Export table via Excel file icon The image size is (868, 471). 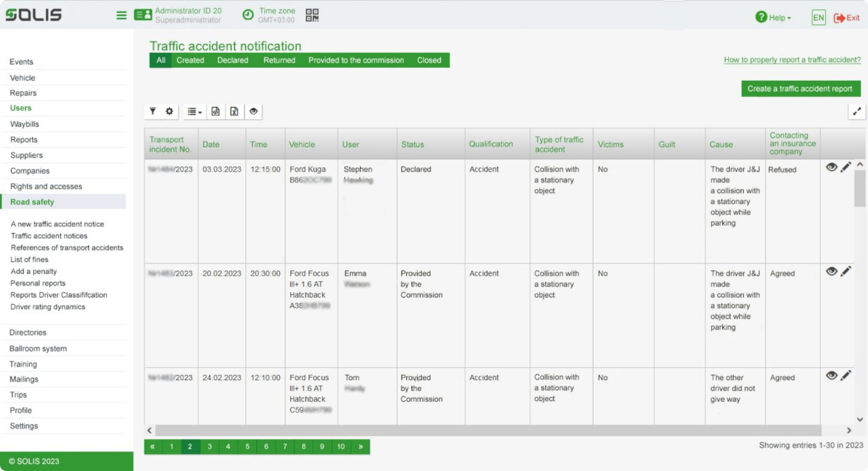[x=234, y=111]
